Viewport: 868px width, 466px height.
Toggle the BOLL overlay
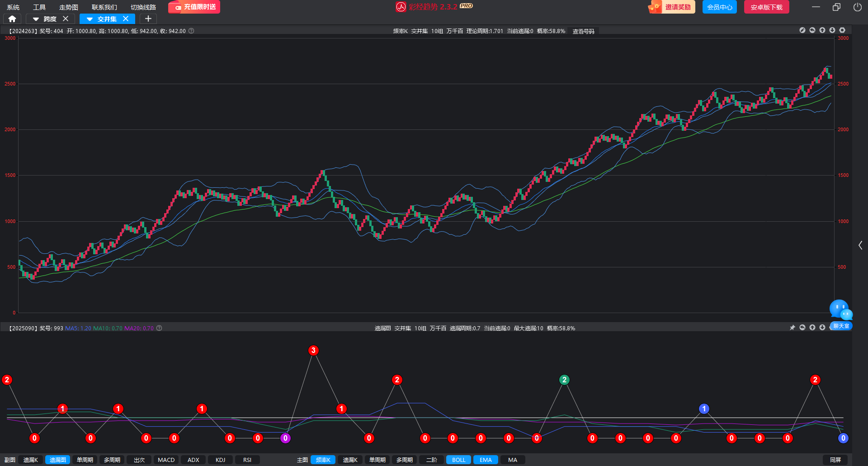click(x=459, y=460)
